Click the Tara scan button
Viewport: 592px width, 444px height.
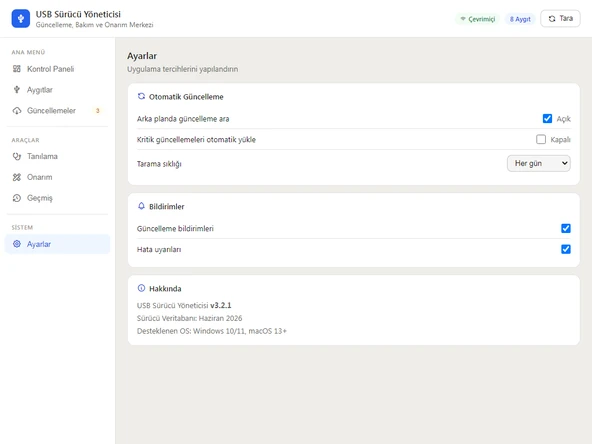point(560,18)
